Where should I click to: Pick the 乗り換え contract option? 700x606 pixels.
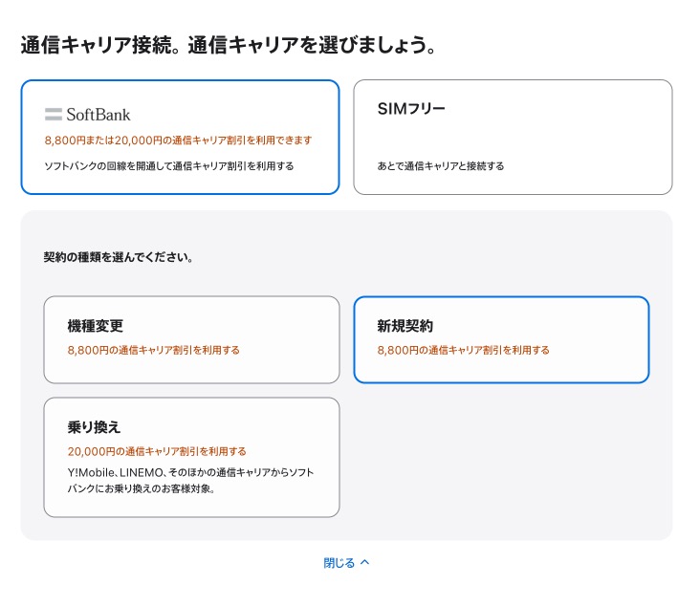(191, 457)
